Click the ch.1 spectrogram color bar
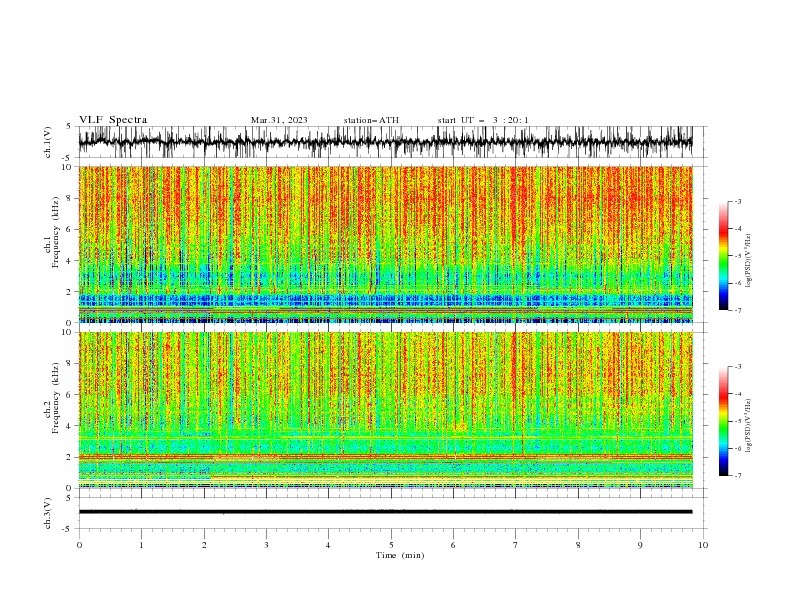The width and height of the screenshot is (792, 612). tap(723, 256)
